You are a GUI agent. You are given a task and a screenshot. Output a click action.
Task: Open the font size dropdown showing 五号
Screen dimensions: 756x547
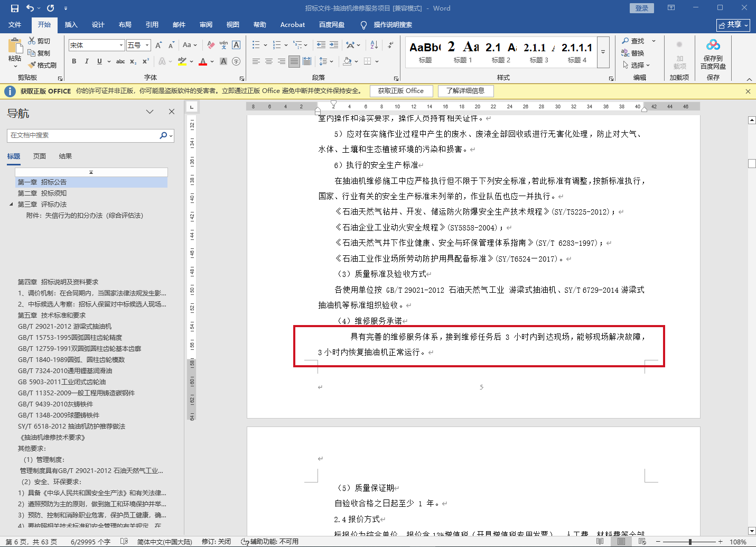pos(147,45)
